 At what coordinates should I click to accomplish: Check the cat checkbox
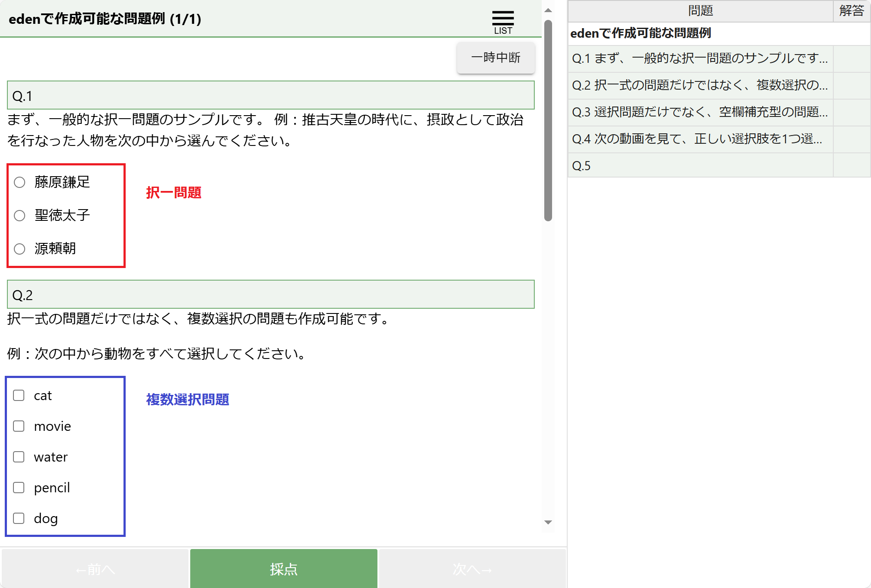(x=19, y=395)
